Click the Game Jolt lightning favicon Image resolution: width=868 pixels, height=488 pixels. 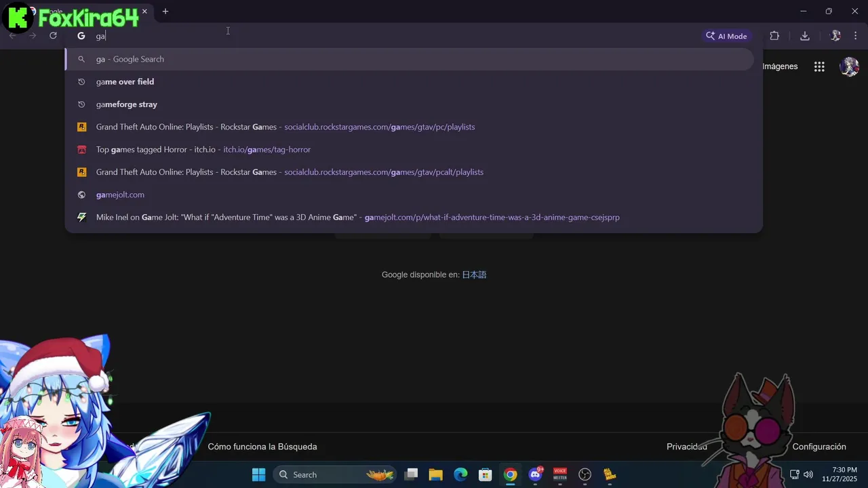pyautogui.click(x=81, y=218)
